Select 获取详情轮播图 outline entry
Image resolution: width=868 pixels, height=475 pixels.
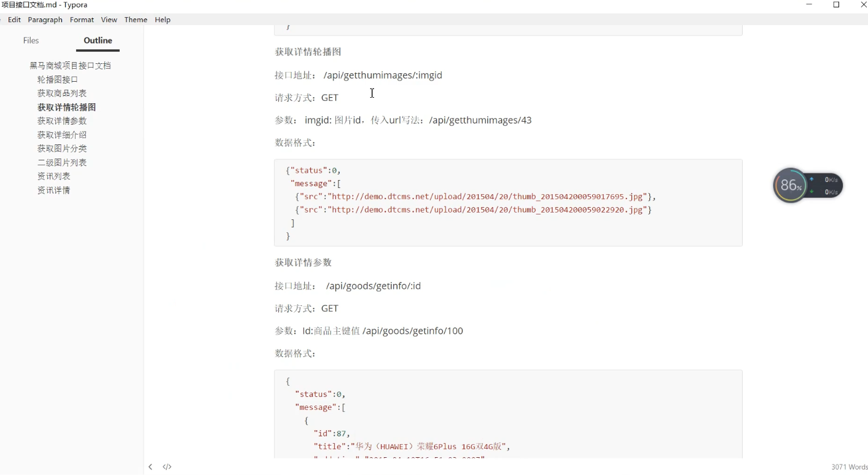coord(66,108)
